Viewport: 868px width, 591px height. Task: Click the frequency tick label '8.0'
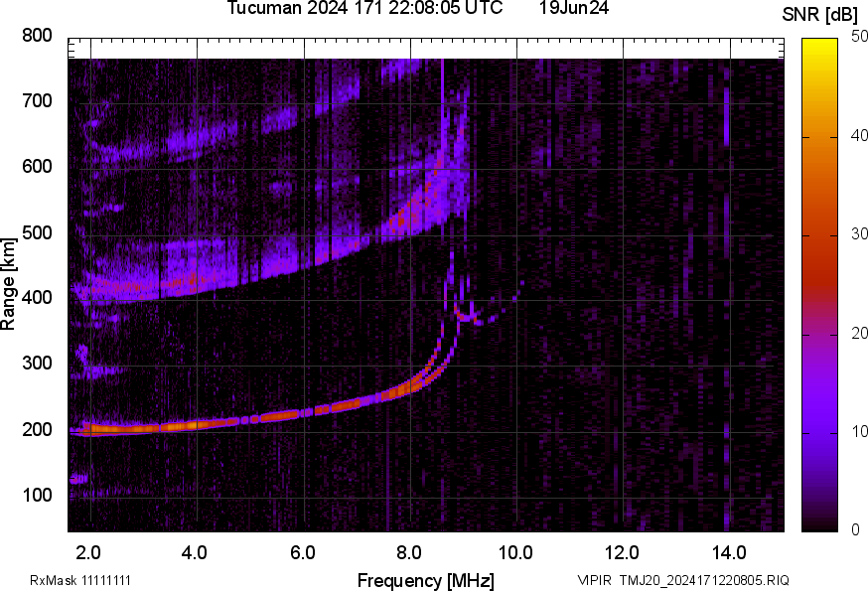pyautogui.click(x=409, y=553)
